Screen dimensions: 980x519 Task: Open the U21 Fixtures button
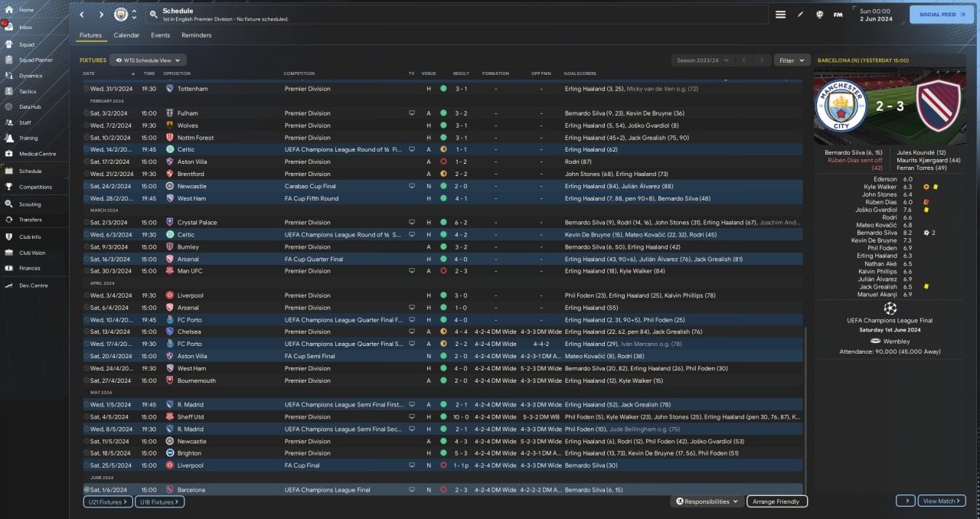[108, 502]
